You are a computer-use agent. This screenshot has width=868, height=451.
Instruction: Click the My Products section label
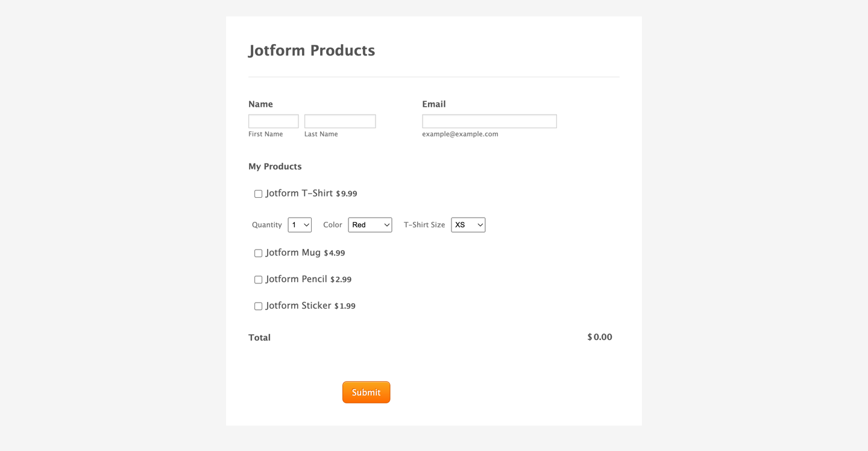click(x=275, y=166)
